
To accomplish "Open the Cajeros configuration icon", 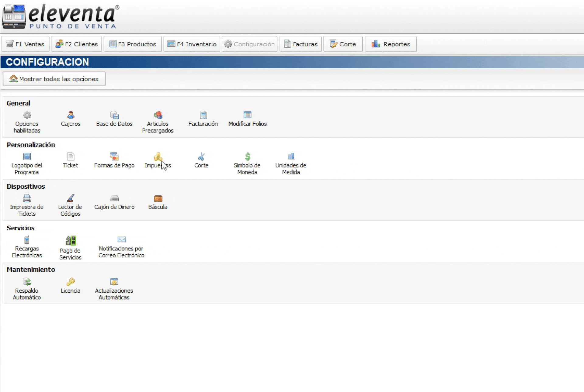I will pos(71,115).
